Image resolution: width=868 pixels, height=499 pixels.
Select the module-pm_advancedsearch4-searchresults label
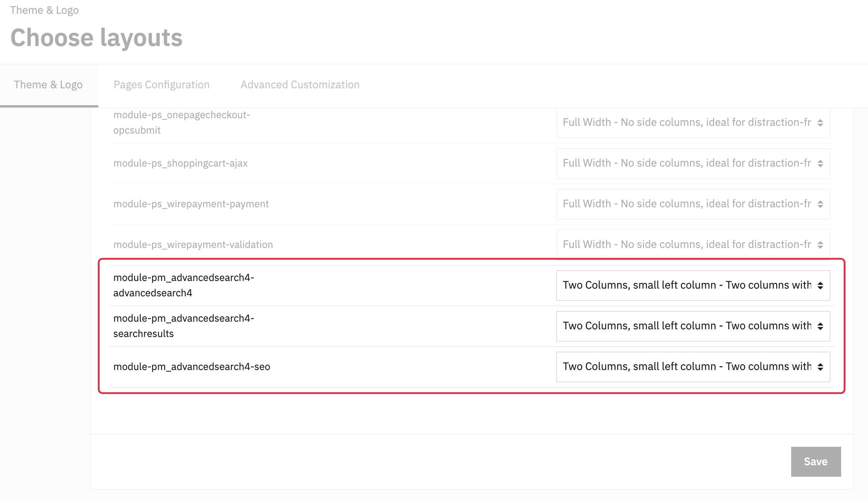coord(184,326)
